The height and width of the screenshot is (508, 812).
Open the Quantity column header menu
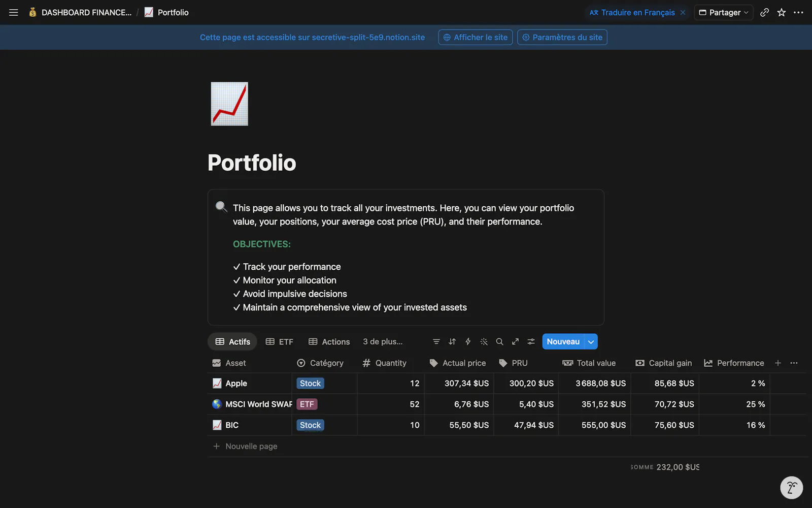tap(390, 363)
